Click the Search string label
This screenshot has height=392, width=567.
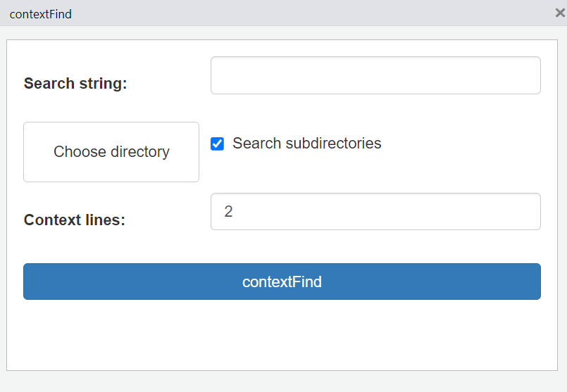tap(75, 84)
